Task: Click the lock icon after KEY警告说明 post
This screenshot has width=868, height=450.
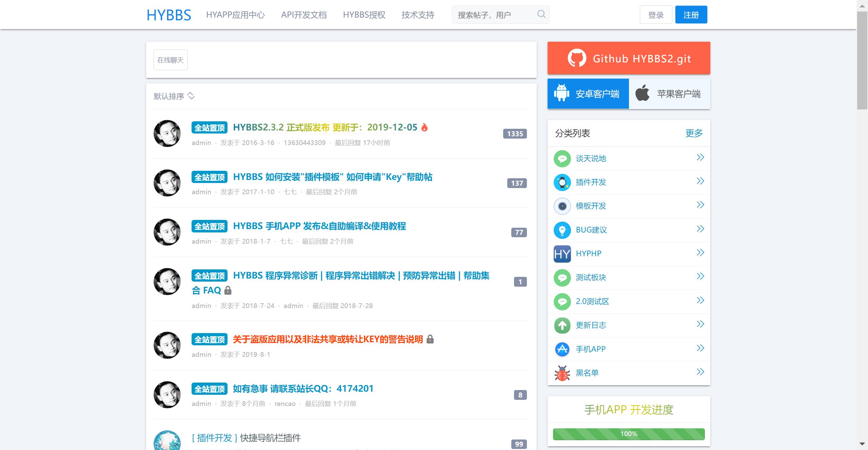Action: pyautogui.click(x=430, y=339)
